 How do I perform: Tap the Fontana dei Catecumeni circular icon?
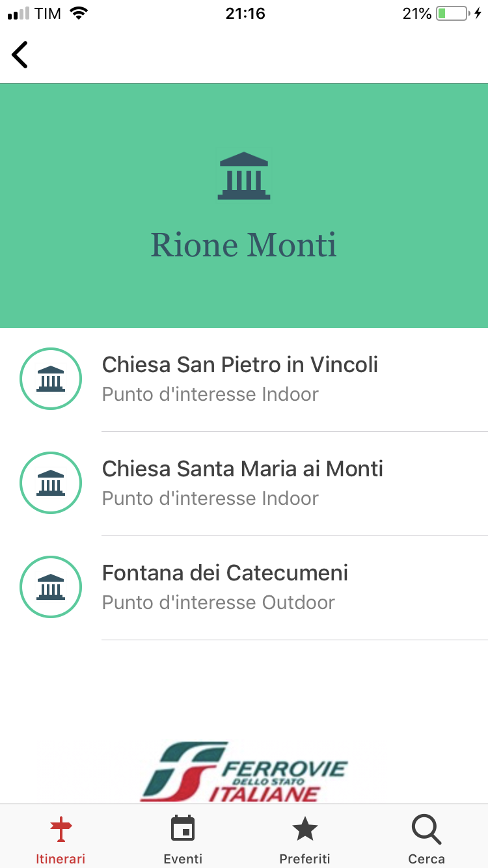[51, 587]
